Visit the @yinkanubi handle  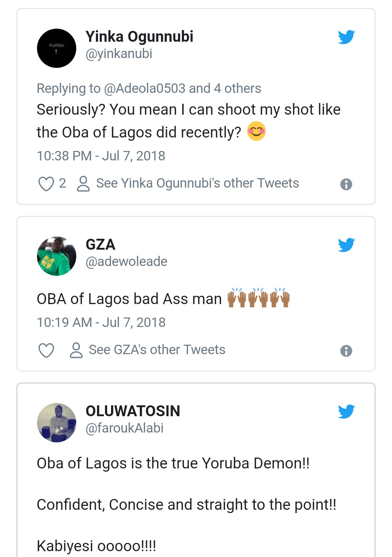pyautogui.click(x=119, y=54)
